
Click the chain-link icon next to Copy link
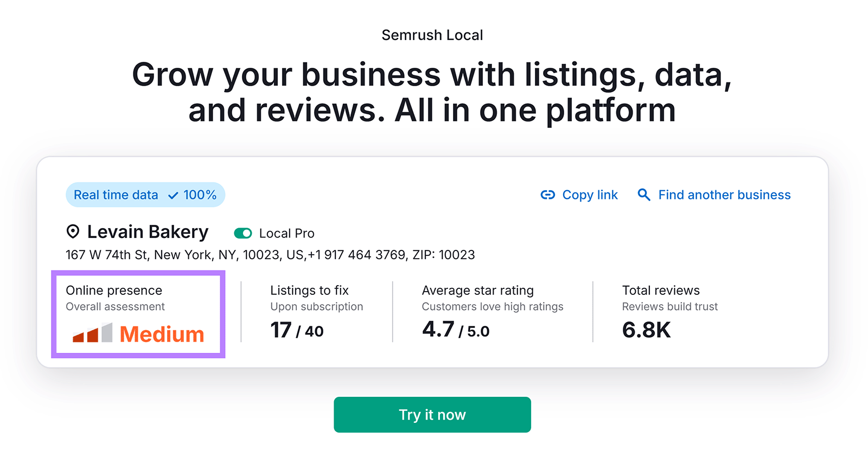(547, 195)
